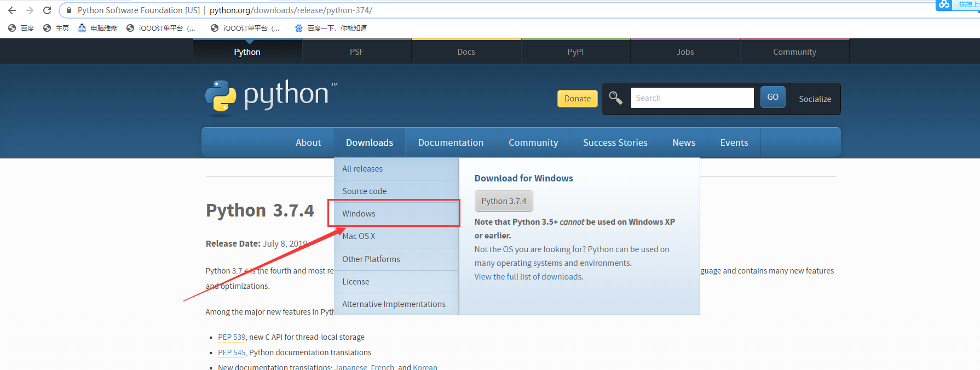Open the second iQOO订单平台 bookmark
This screenshot has width=980, height=370.
tap(245, 28)
